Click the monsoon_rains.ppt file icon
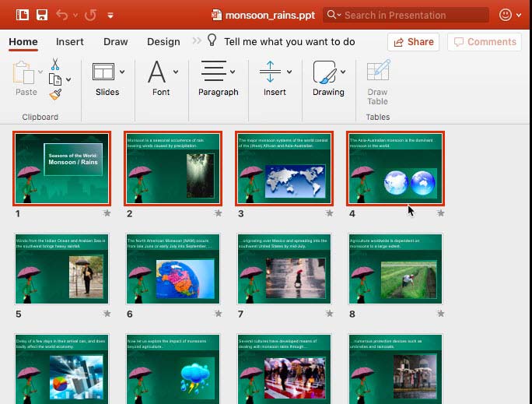This screenshot has width=532, height=404. coord(216,15)
